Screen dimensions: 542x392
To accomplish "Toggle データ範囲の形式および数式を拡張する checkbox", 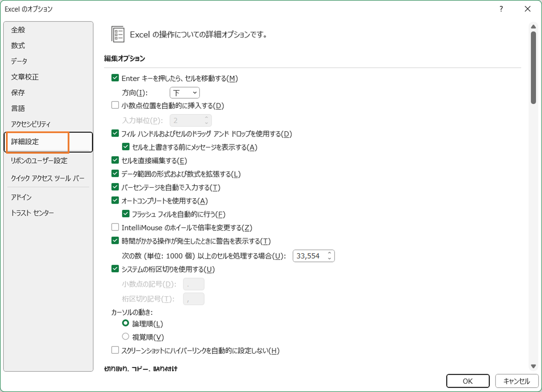I will tap(115, 173).
